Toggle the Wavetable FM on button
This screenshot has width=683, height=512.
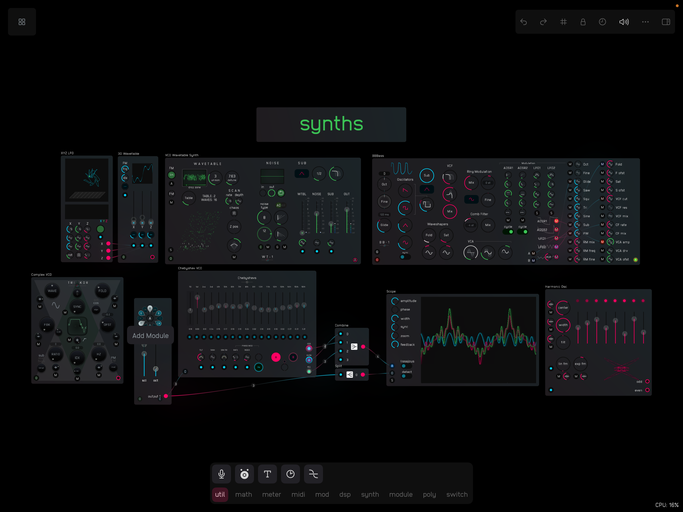click(172, 175)
